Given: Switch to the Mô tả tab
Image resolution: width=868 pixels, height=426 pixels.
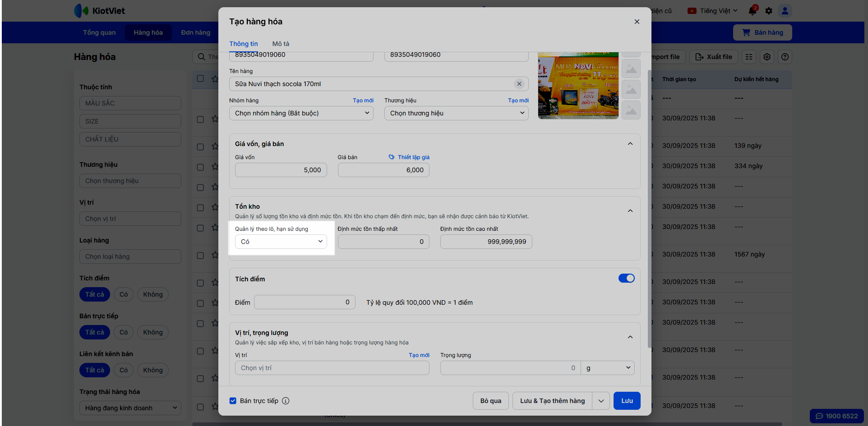Looking at the screenshot, I should point(281,44).
